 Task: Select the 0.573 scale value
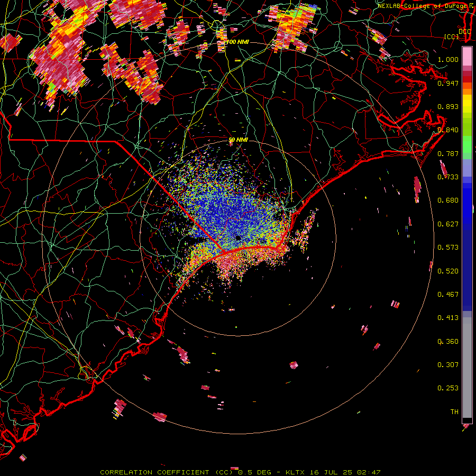[448, 248]
